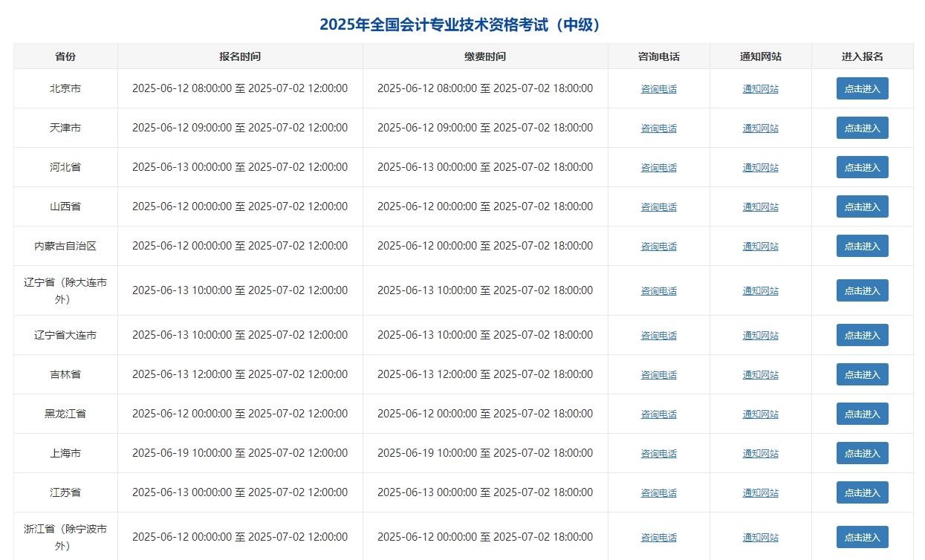925x560 pixels.
Task: Click 点击进入 for 辽宁省（除大连市外）
Action: pyautogui.click(x=862, y=290)
